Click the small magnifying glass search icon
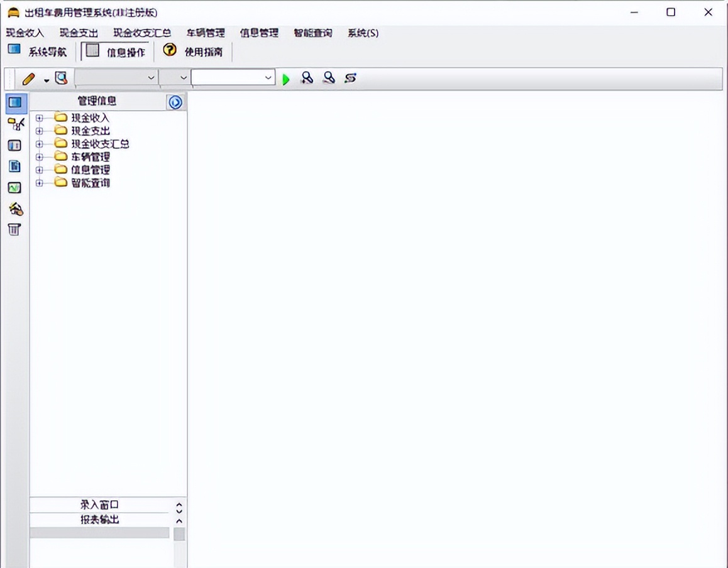This screenshot has width=728, height=568. 328,77
